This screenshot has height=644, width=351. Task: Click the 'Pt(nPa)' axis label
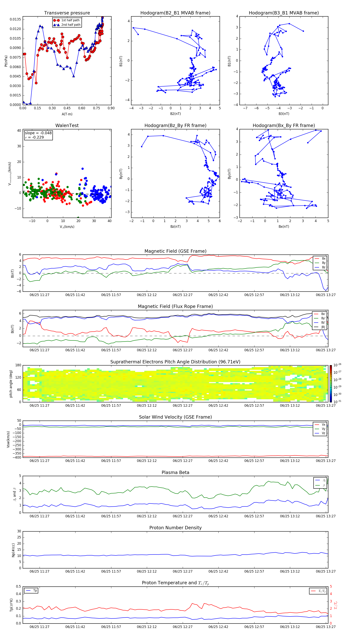pos(6,61)
